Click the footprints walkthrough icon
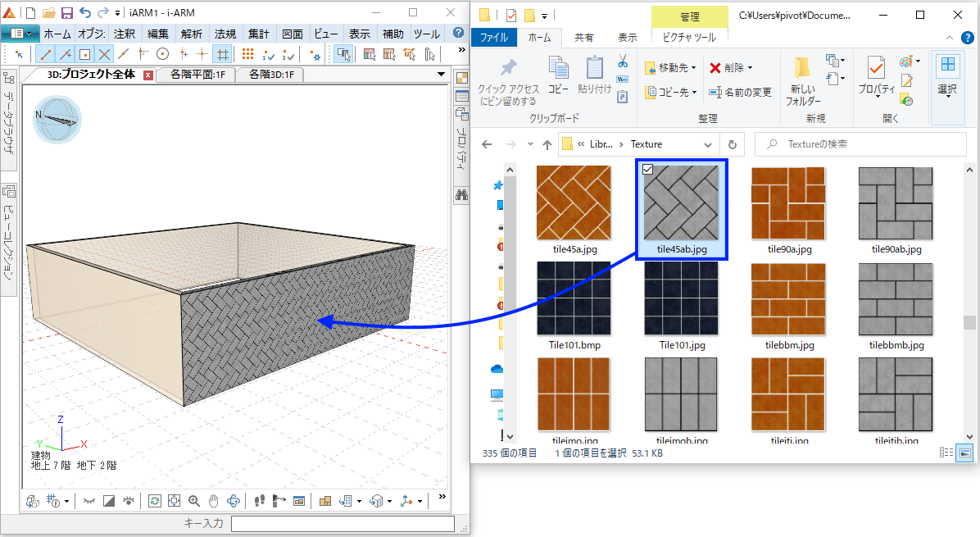Screen dimensions: 980x537 260,500
